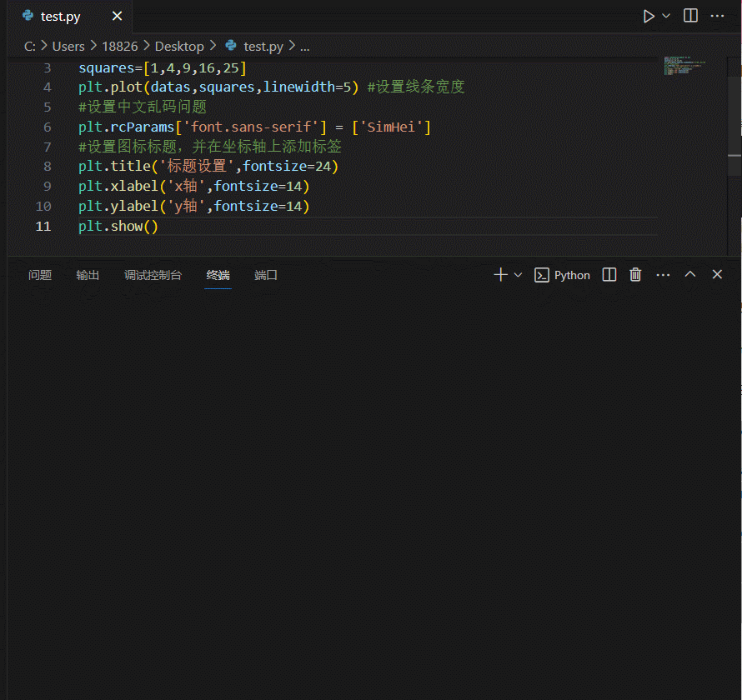The width and height of the screenshot is (742, 700).
Task: Select the 终端 panel tab
Action: [x=218, y=275]
